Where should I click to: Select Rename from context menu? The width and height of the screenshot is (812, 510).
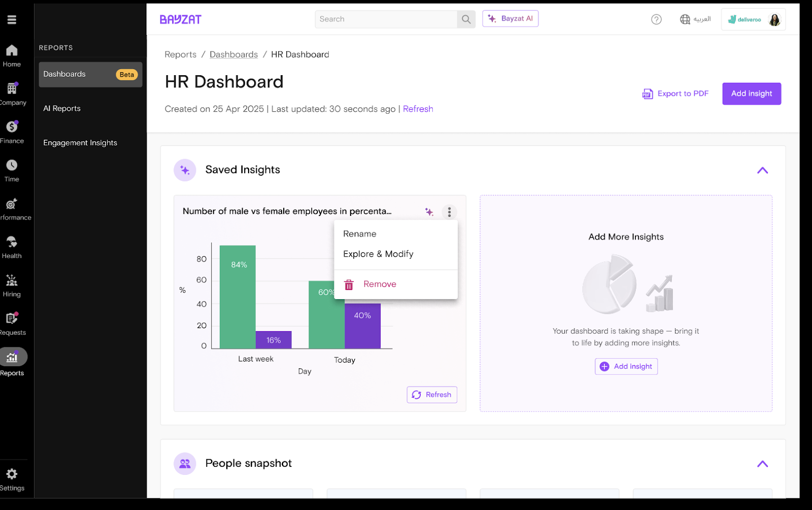[396, 234]
